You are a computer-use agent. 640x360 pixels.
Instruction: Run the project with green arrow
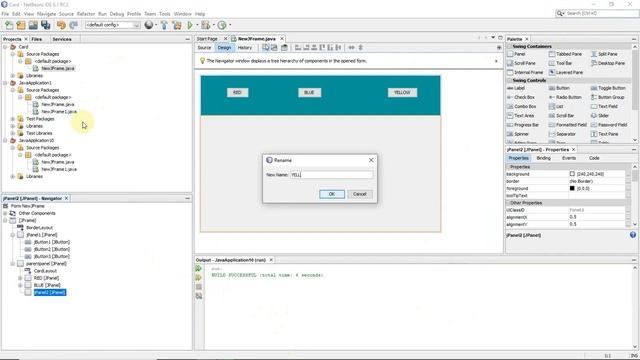(x=190, y=25)
